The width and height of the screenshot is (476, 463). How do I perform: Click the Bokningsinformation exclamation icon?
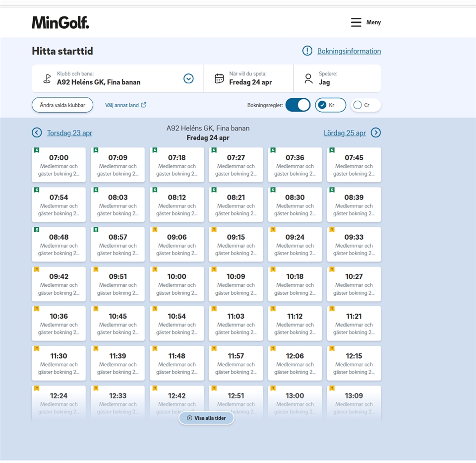click(307, 51)
